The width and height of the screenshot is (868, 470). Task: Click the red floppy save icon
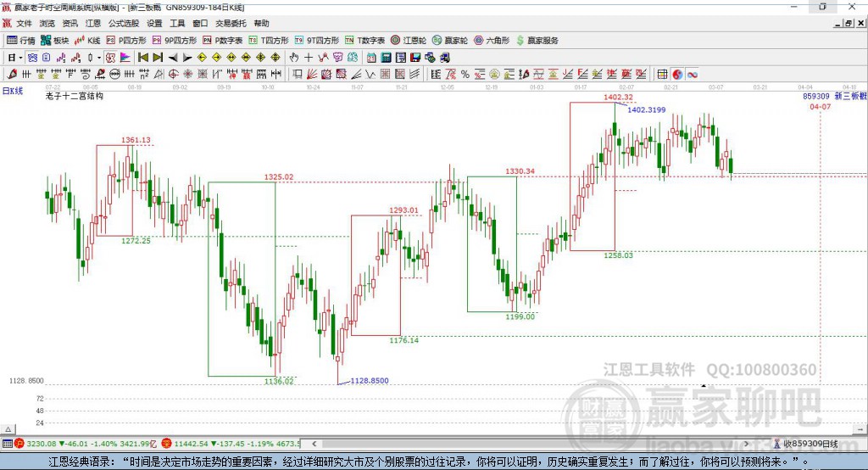(x=415, y=58)
